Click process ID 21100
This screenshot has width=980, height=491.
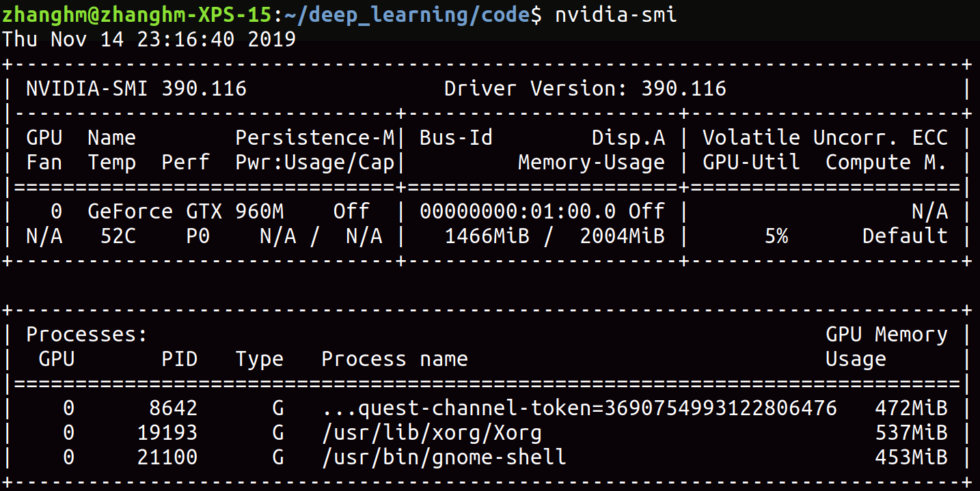point(167,458)
